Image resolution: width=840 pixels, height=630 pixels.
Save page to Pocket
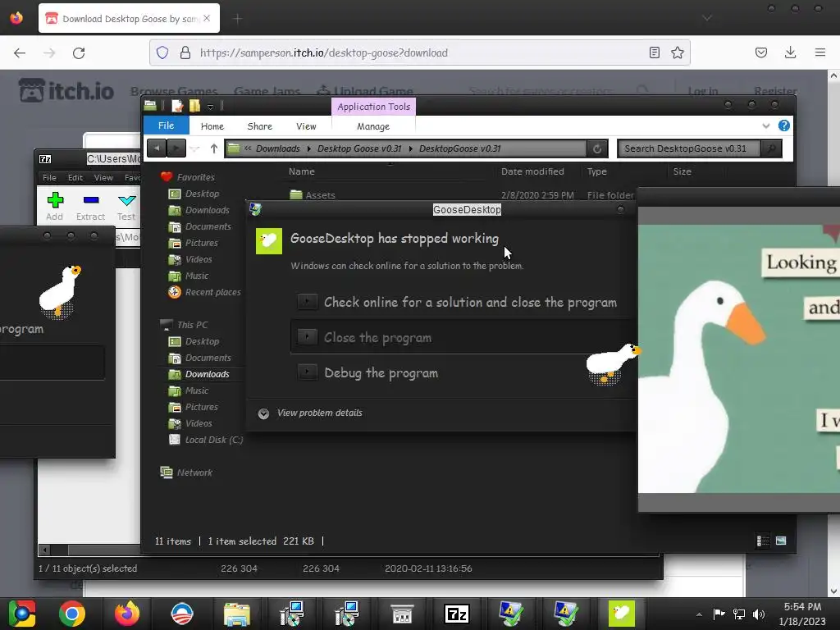tap(761, 52)
